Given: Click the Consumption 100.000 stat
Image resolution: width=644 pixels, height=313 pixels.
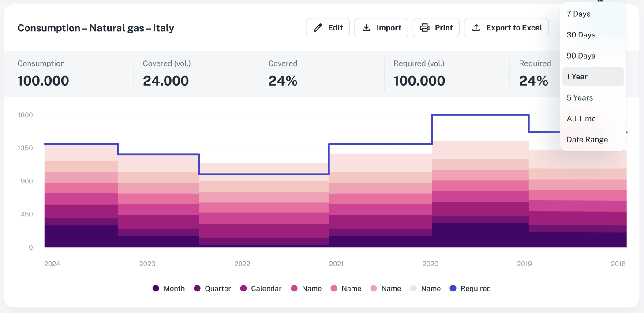Looking at the screenshot, I should (x=43, y=81).
